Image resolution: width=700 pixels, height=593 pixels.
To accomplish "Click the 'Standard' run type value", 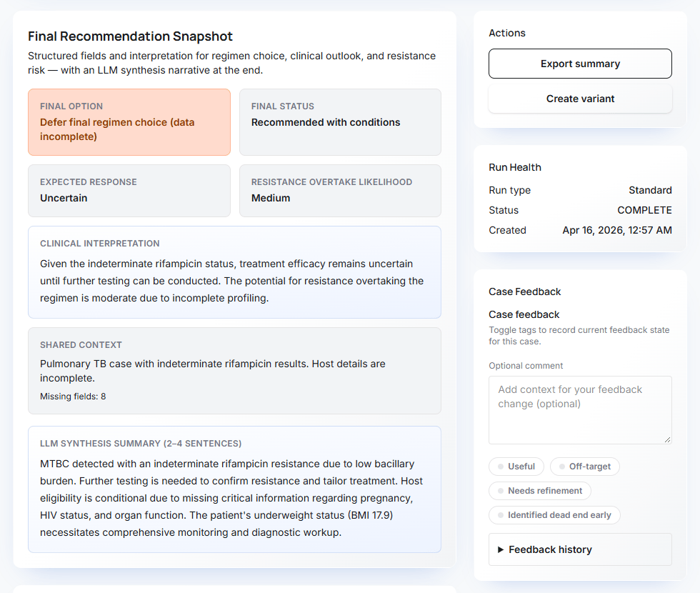I will click(650, 190).
